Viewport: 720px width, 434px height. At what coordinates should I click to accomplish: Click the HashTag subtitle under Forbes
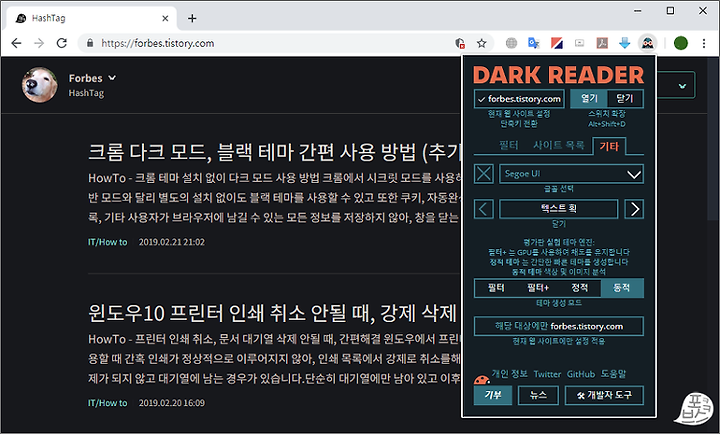(86, 93)
